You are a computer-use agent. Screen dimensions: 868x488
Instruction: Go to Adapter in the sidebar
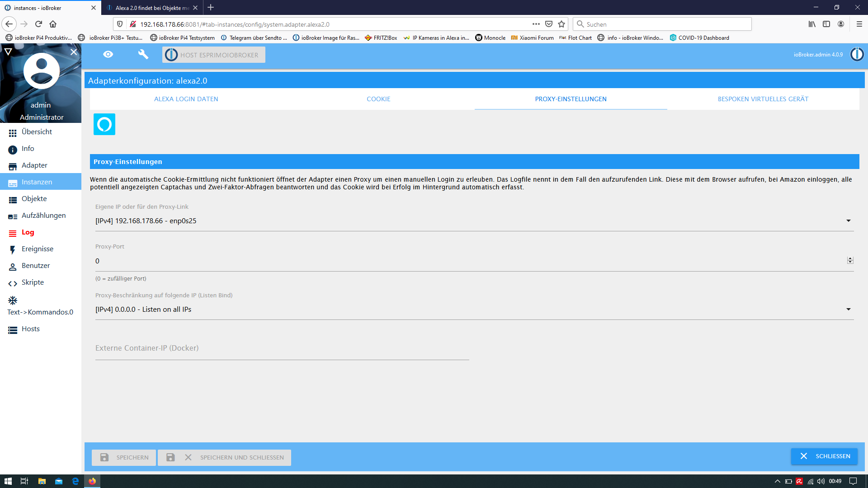click(41, 165)
